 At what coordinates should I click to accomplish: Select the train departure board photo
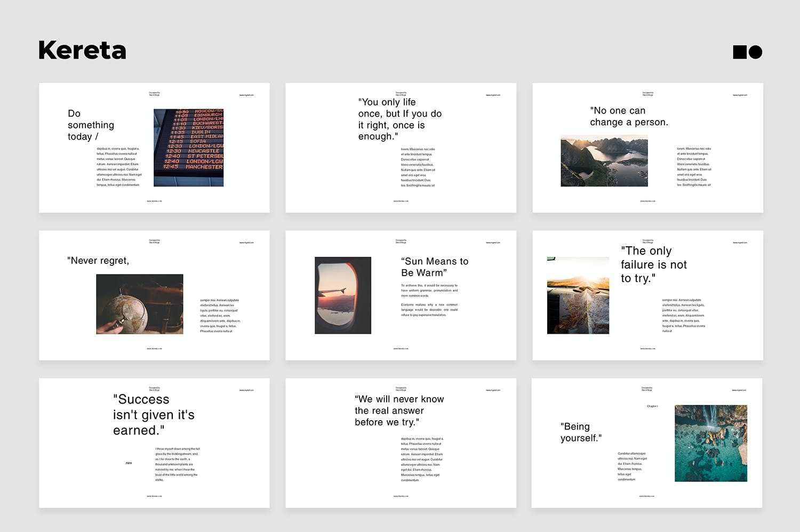(188, 148)
